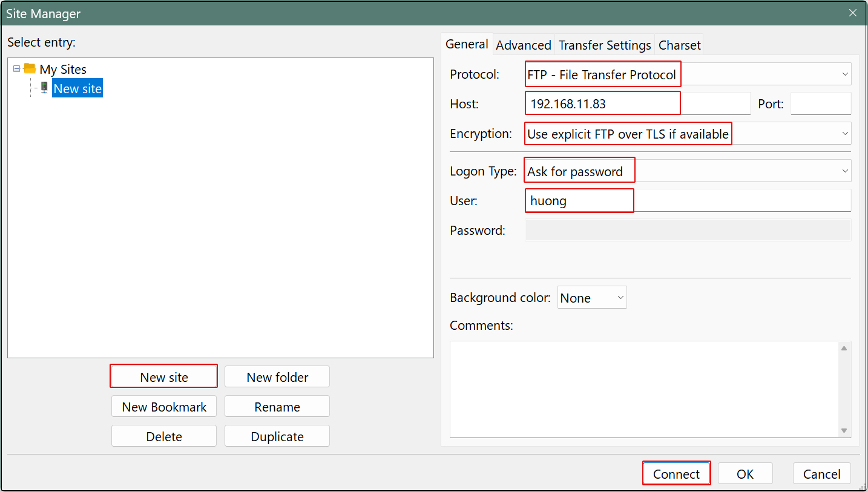The height and width of the screenshot is (492, 868).
Task: Select the New site tree entry
Action: [77, 88]
